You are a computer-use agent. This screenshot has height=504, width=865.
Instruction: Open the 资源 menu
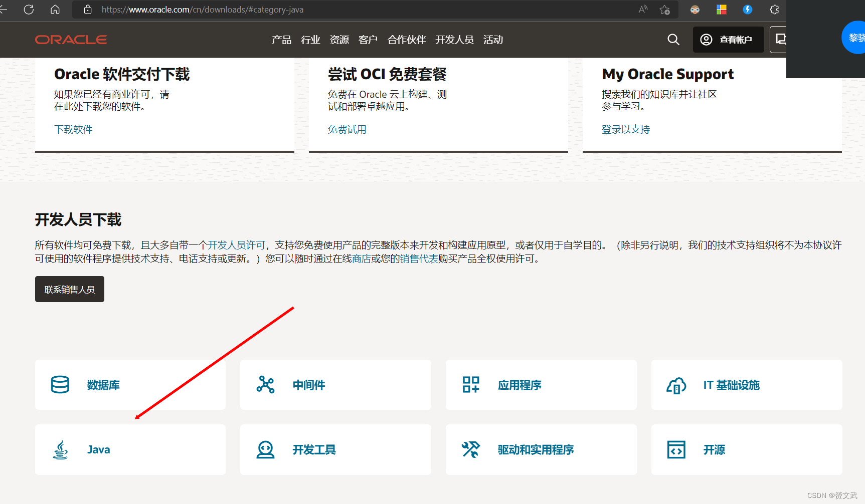click(339, 40)
